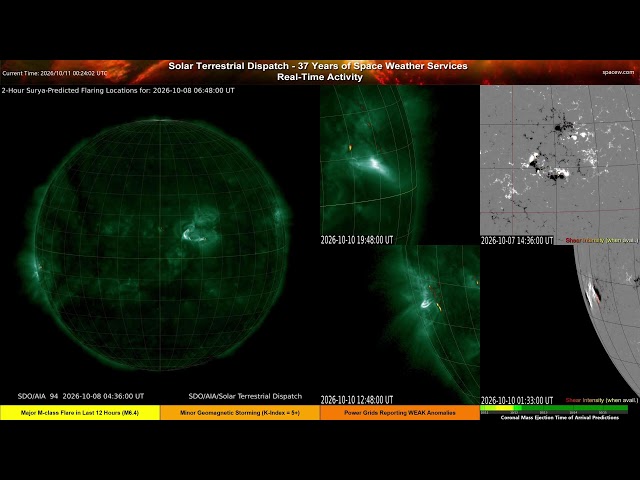
Task: Click the Real-Time Activity heading
Action: [320, 77]
